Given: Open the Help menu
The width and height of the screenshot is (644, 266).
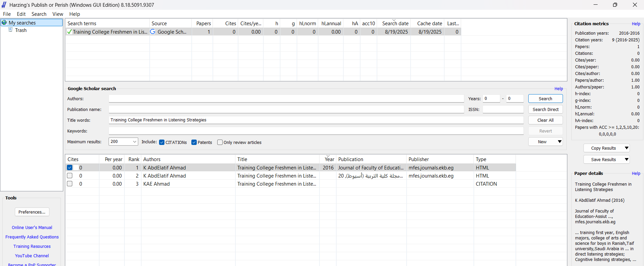Looking at the screenshot, I should pos(75,14).
